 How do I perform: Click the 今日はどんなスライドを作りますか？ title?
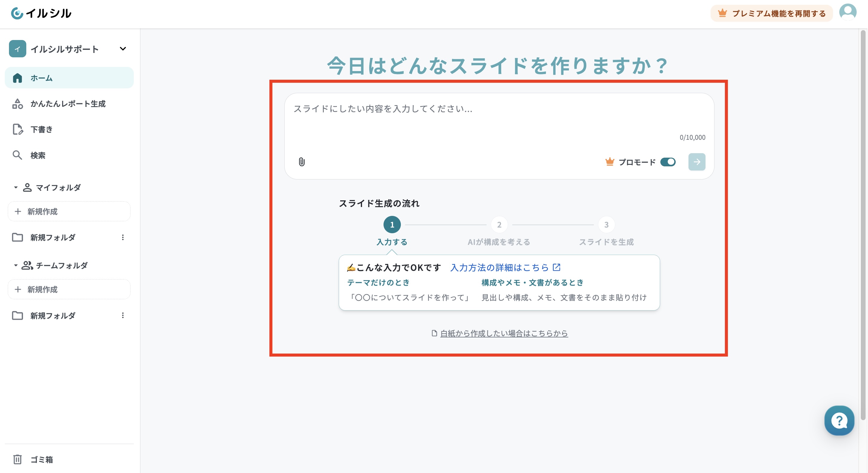[x=498, y=65]
